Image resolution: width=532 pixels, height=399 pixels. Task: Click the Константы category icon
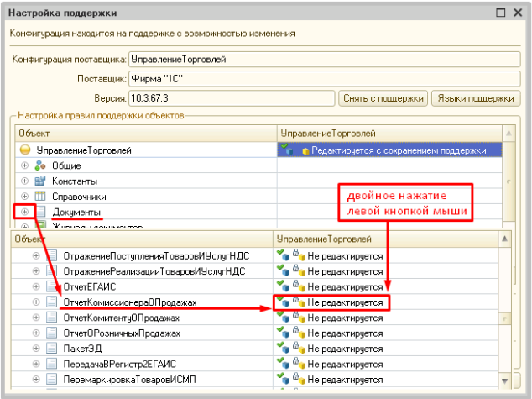click(x=40, y=181)
